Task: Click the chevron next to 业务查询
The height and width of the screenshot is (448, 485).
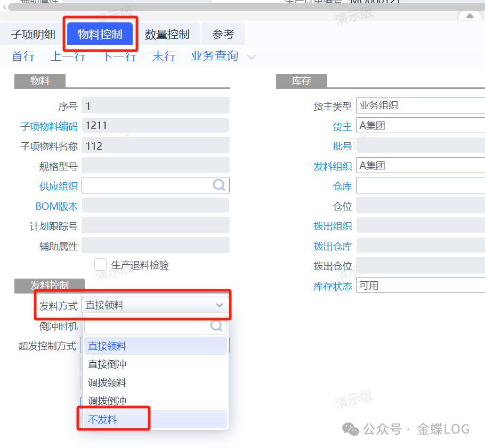Action: pos(252,57)
